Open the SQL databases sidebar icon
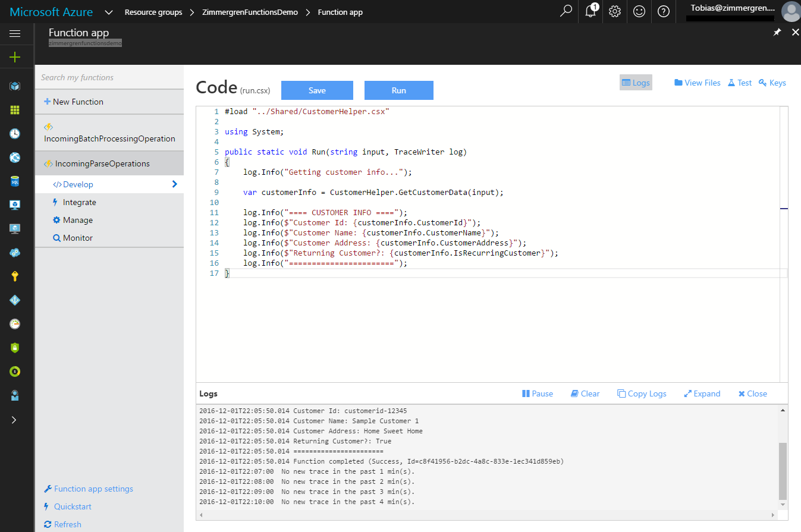Screen dimensions: 801x532 (16, 181)
